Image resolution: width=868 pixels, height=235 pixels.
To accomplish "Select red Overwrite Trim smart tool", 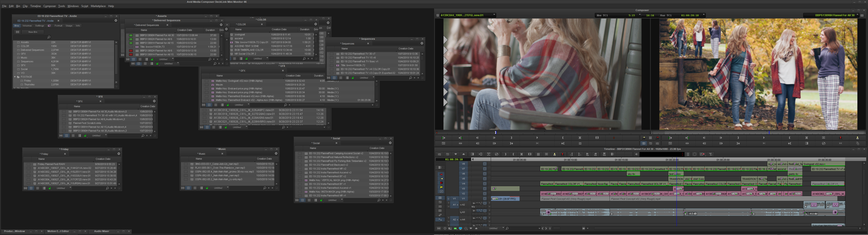I will [441, 183].
